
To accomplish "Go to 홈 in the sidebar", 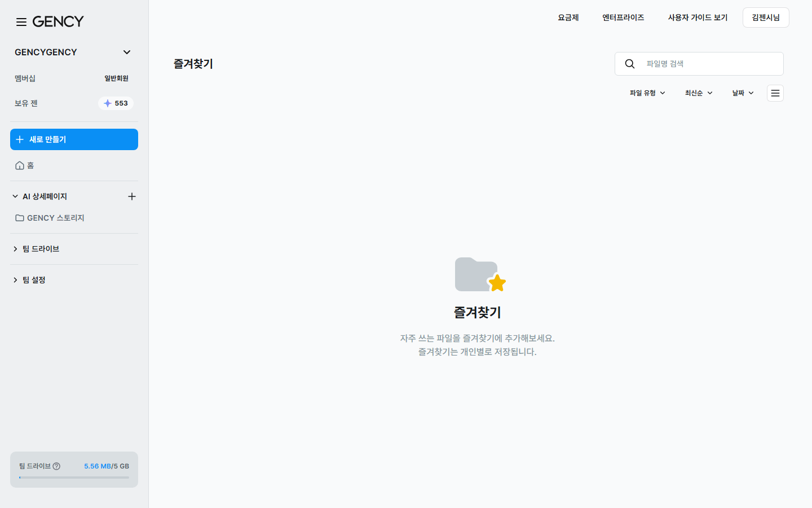I will pos(25,165).
